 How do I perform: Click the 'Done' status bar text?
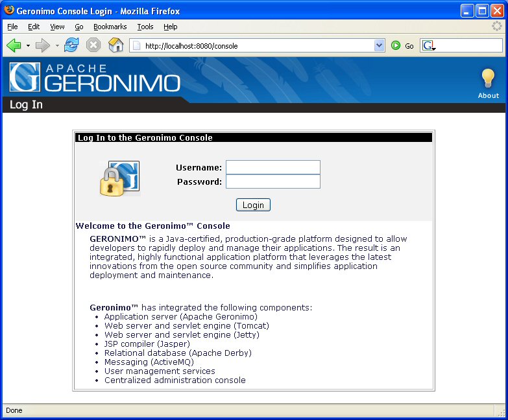click(14, 410)
